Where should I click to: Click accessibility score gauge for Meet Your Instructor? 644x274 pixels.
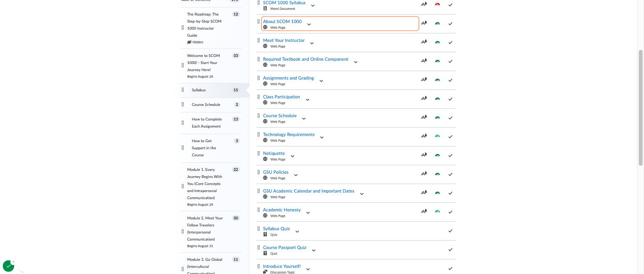(438, 42)
